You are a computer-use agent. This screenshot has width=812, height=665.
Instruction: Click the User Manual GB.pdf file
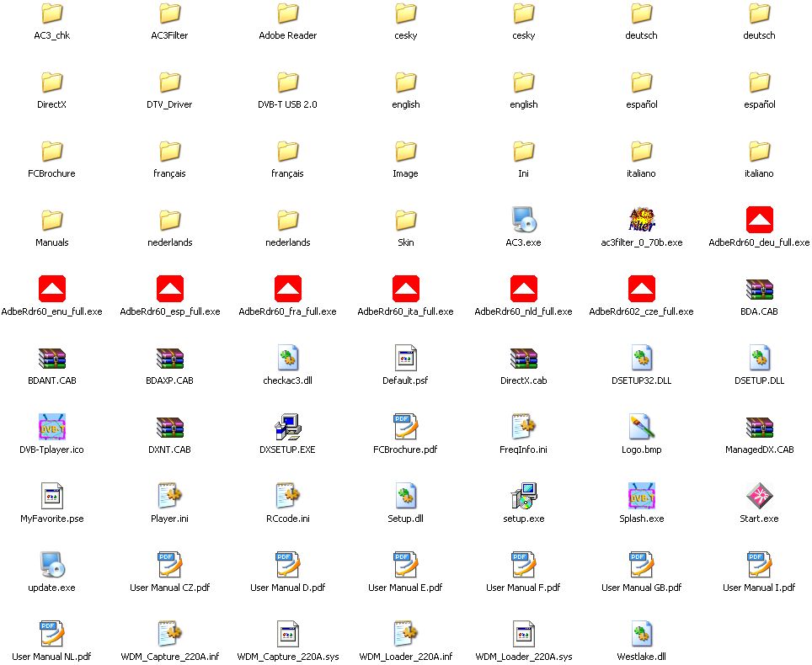coord(641,566)
